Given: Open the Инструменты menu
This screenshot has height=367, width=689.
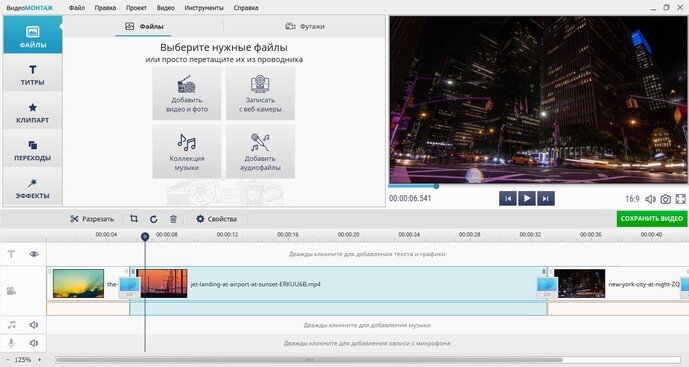Looking at the screenshot, I should click(204, 8).
